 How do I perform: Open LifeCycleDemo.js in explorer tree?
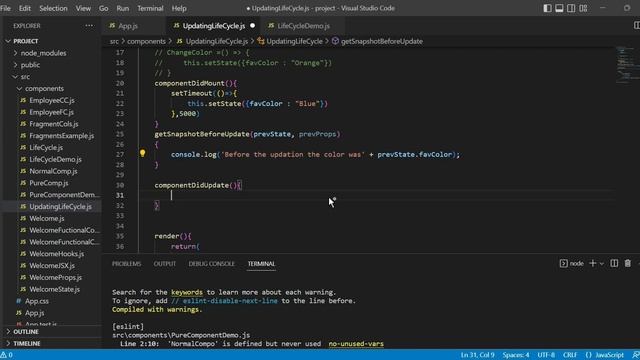[x=55, y=160]
